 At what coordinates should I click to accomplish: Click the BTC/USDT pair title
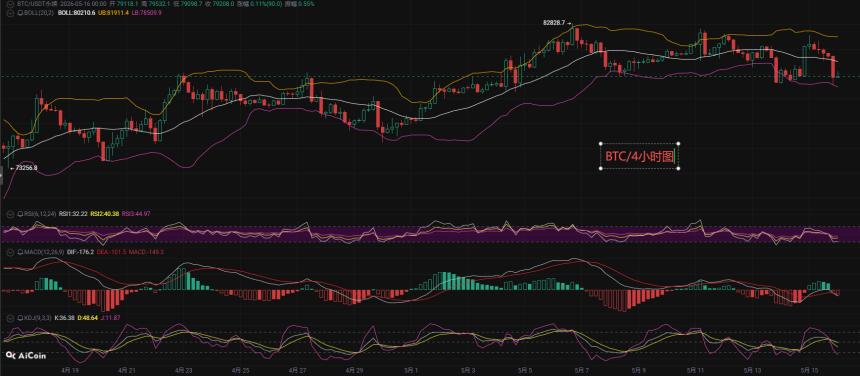pos(37,3)
